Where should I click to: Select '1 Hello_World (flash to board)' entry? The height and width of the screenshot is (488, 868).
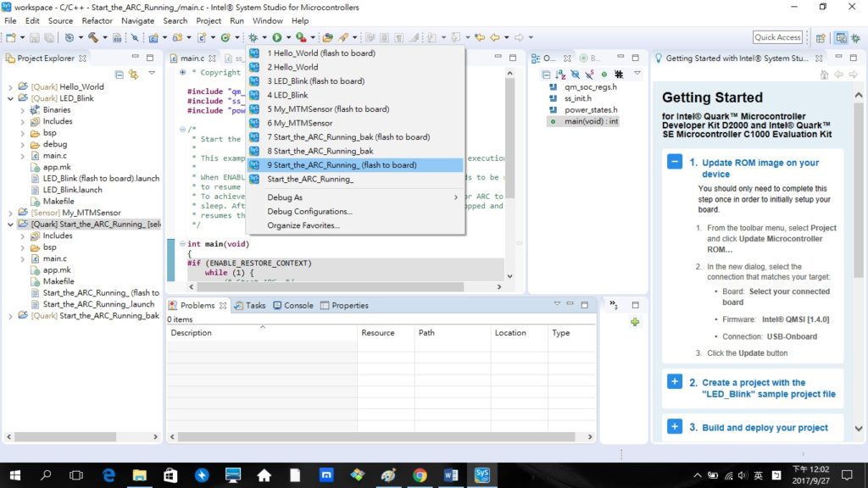pyautogui.click(x=355, y=53)
